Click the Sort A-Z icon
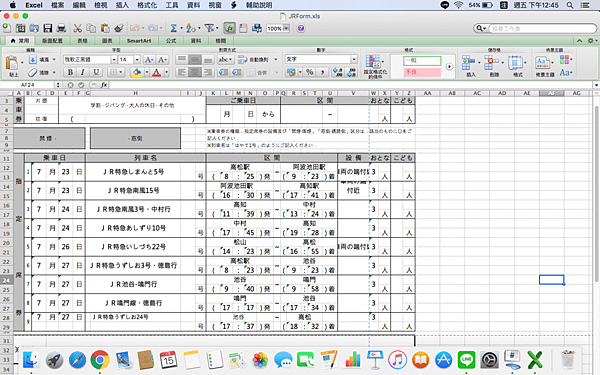600x375 pixels. click(x=190, y=28)
